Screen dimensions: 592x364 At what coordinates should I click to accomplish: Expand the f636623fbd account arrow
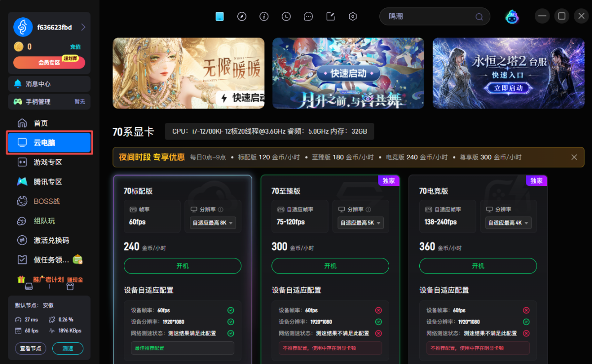tap(83, 27)
